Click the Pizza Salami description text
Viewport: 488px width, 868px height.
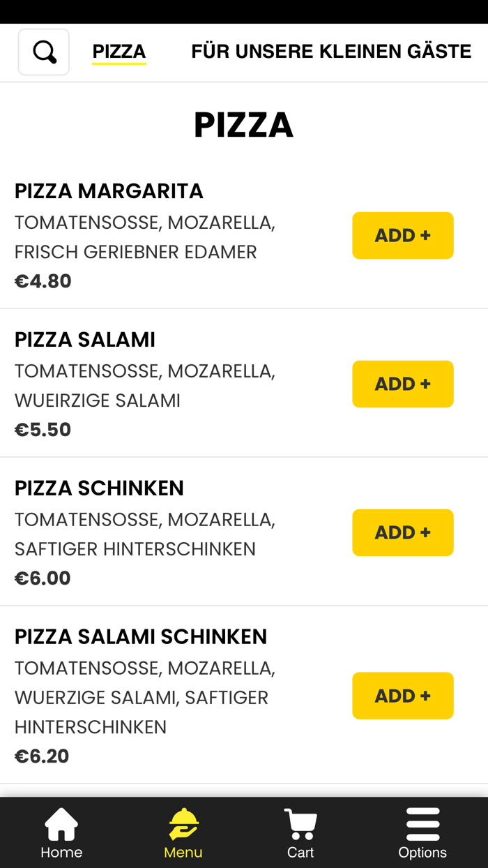pyautogui.click(x=145, y=384)
